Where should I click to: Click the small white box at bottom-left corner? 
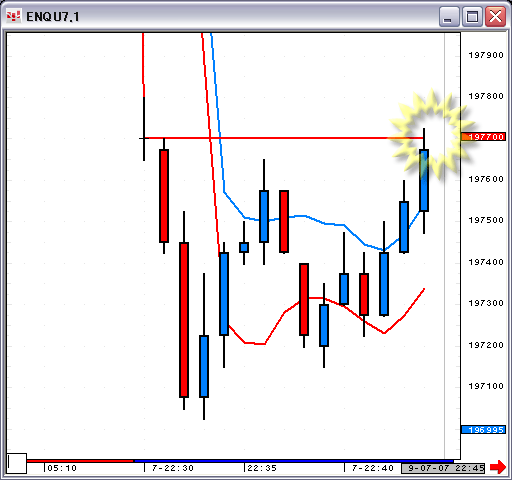click(17, 463)
